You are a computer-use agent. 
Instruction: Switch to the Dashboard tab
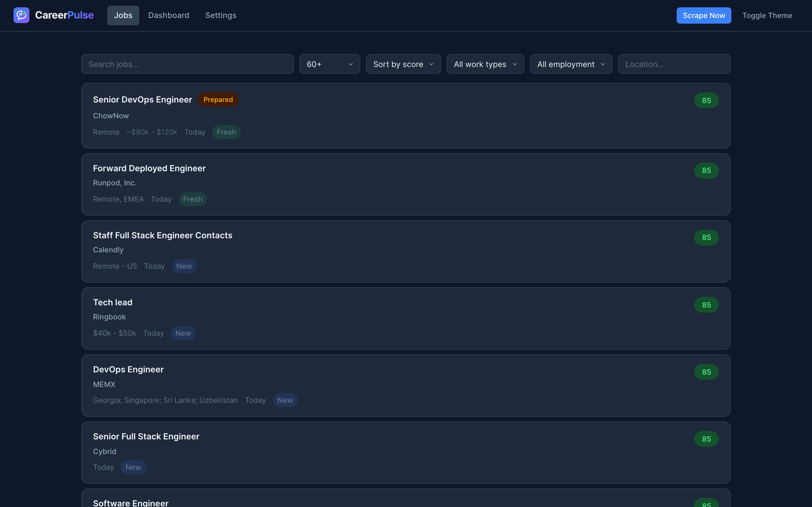(x=169, y=15)
